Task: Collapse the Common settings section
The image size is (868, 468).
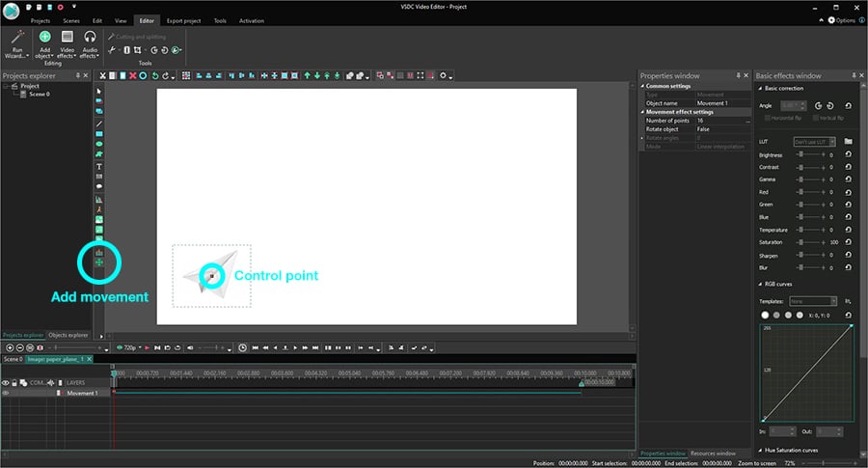Action: coord(642,87)
